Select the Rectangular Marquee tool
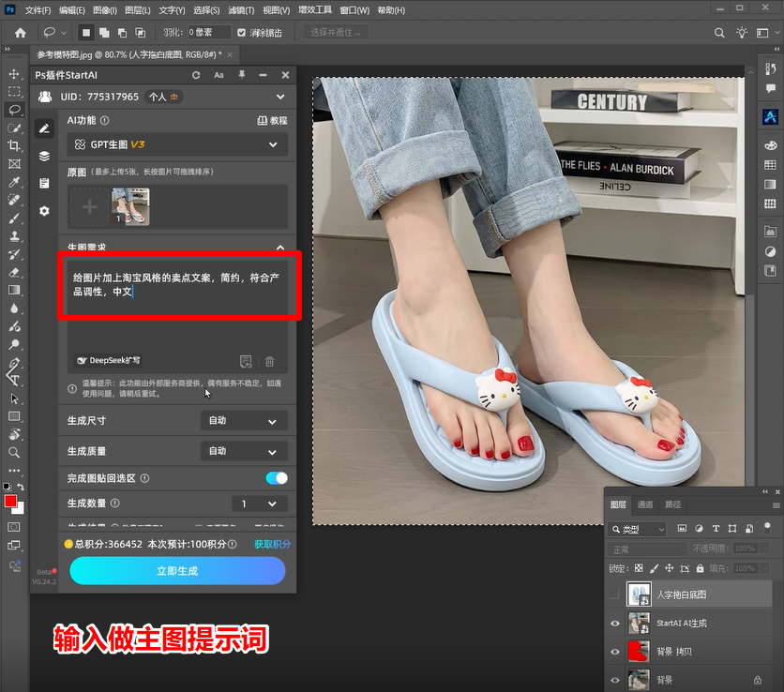The width and height of the screenshot is (784, 692). (14, 92)
